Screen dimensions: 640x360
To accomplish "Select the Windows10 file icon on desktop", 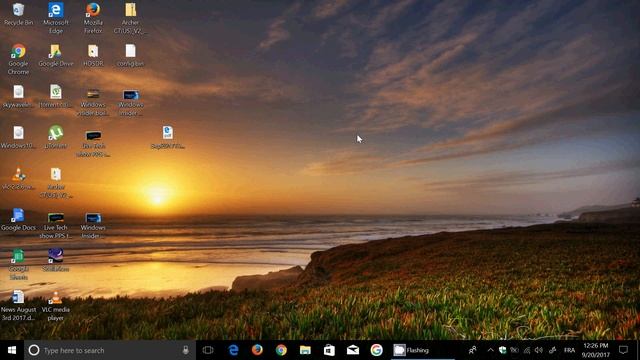I will [x=18, y=137].
